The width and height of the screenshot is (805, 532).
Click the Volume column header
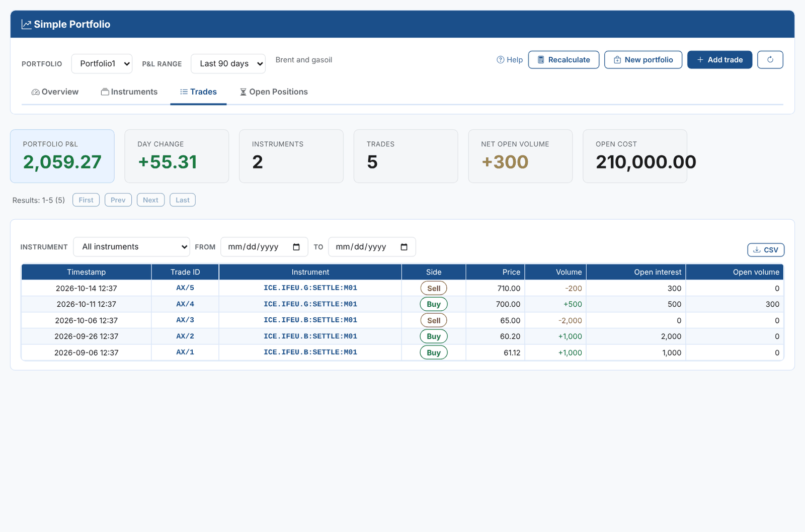point(555,272)
